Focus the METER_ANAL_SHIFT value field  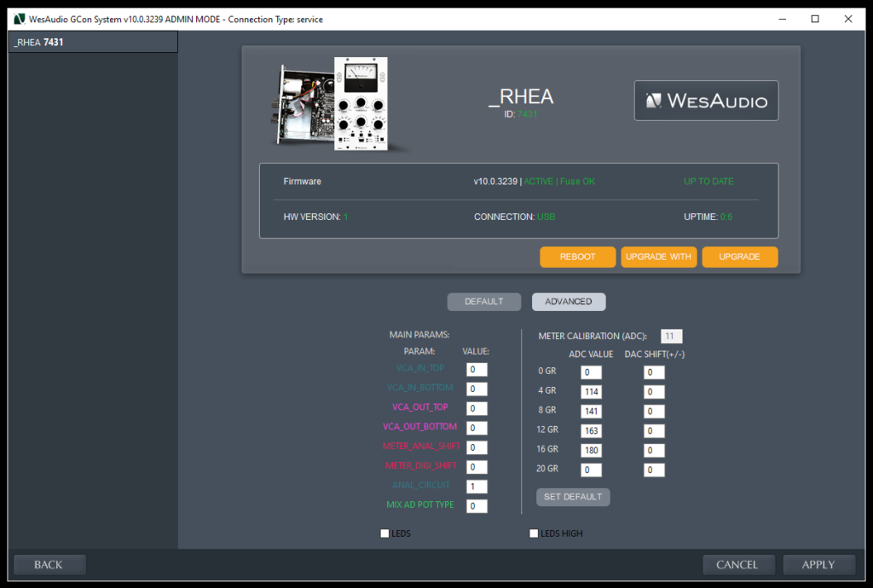point(477,447)
